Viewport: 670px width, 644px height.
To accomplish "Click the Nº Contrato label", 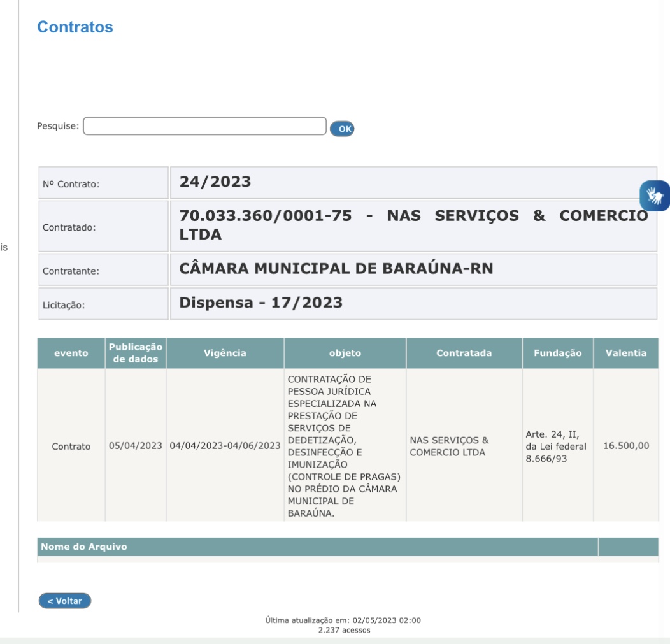I will [x=71, y=184].
